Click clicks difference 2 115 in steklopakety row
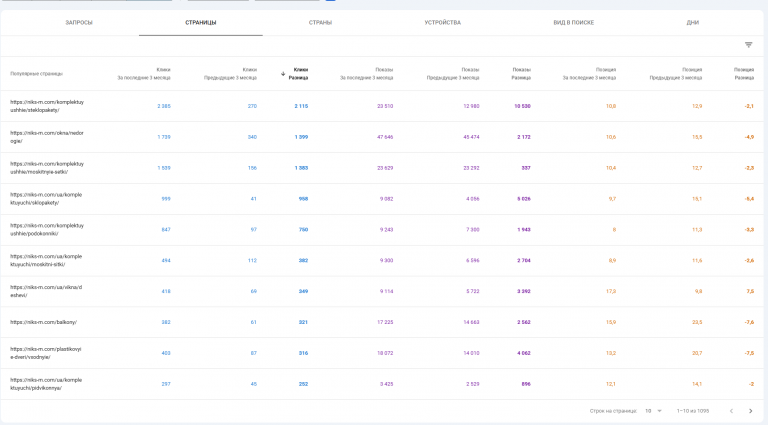 coord(301,106)
